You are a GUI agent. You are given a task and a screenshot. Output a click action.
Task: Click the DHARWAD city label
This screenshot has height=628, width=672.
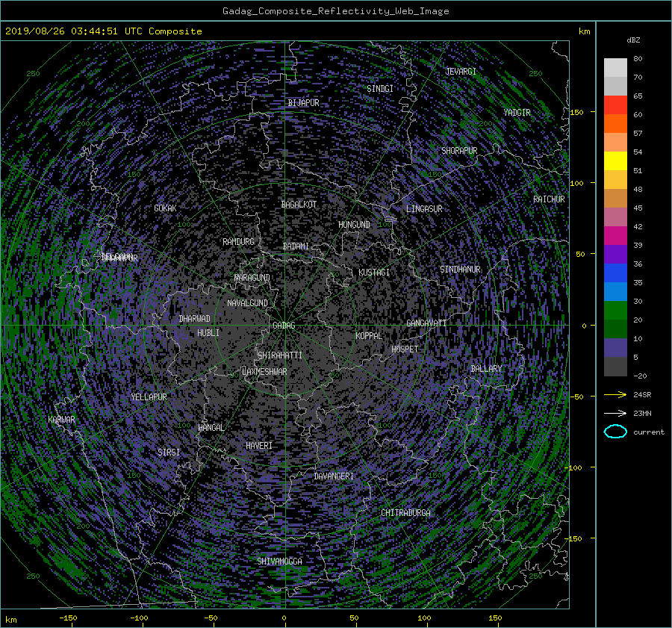pyautogui.click(x=194, y=319)
